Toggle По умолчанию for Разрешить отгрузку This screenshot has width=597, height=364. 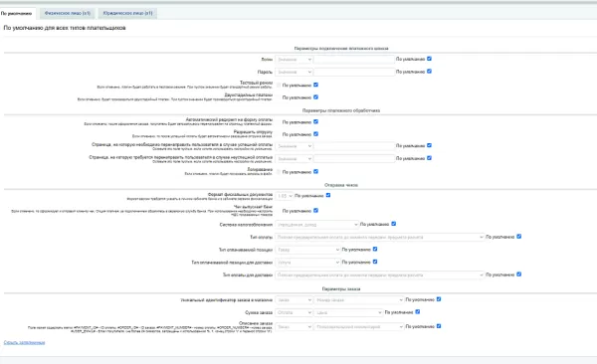pos(315,134)
